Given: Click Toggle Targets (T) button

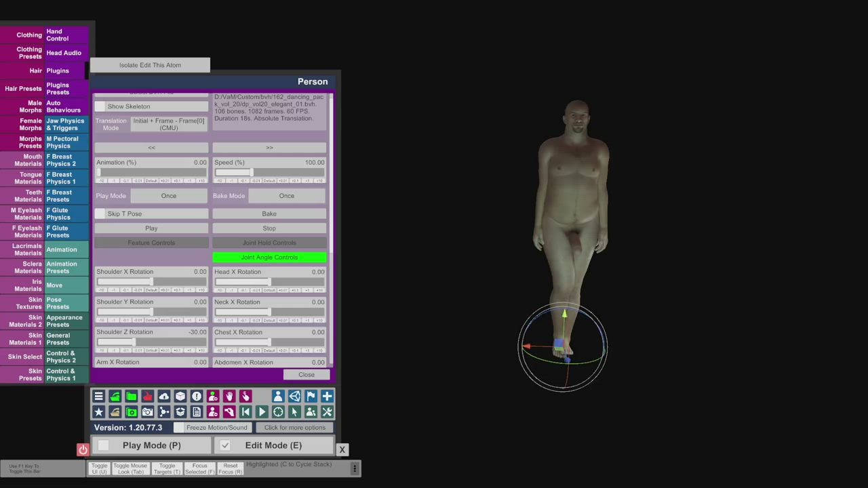Looking at the screenshot, I should click(x=167, y=468).
